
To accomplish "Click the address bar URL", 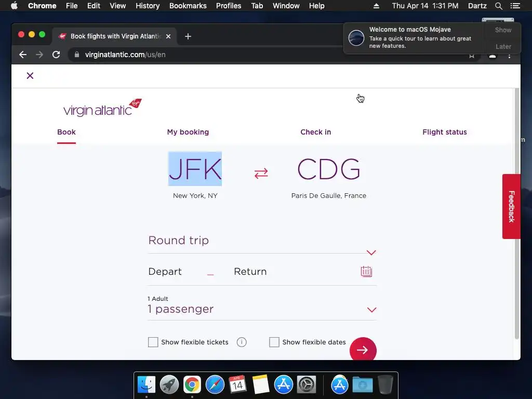I will coord(125,55).
